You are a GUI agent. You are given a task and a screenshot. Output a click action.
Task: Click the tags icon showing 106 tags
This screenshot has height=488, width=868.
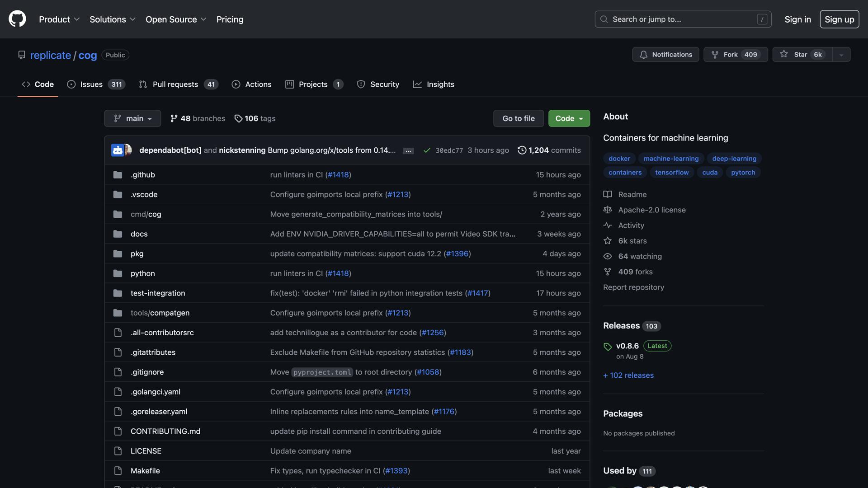pyautogui.click(x=238, y=118)
